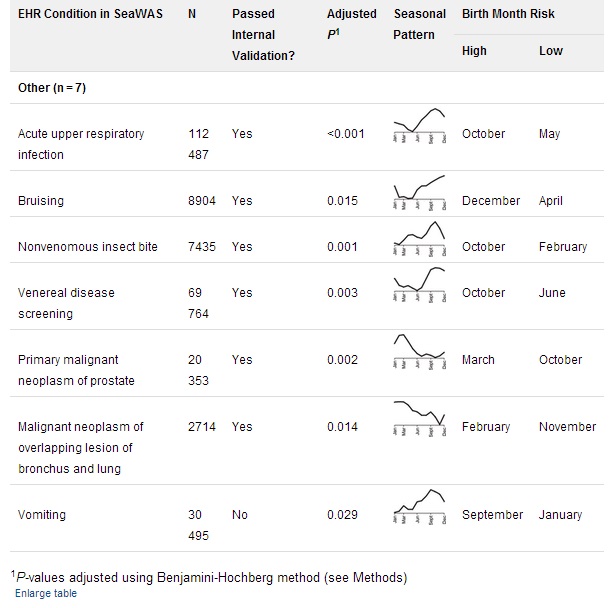Click the Nonvenomous insect bite sparkline chart

(x=419, y=236)
